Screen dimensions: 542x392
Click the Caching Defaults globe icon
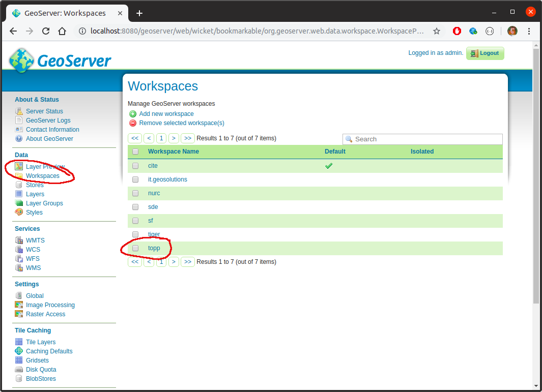(x=19, y=351)
